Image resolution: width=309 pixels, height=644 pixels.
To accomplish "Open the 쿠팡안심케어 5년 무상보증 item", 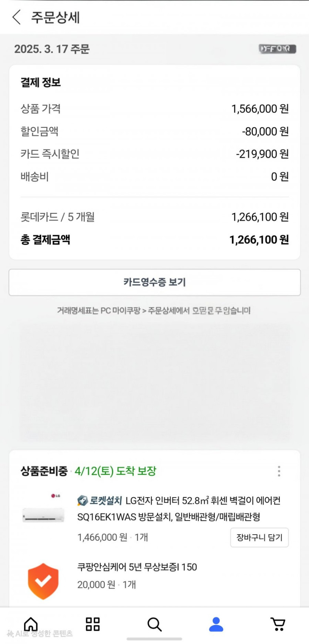I will 137,567.
